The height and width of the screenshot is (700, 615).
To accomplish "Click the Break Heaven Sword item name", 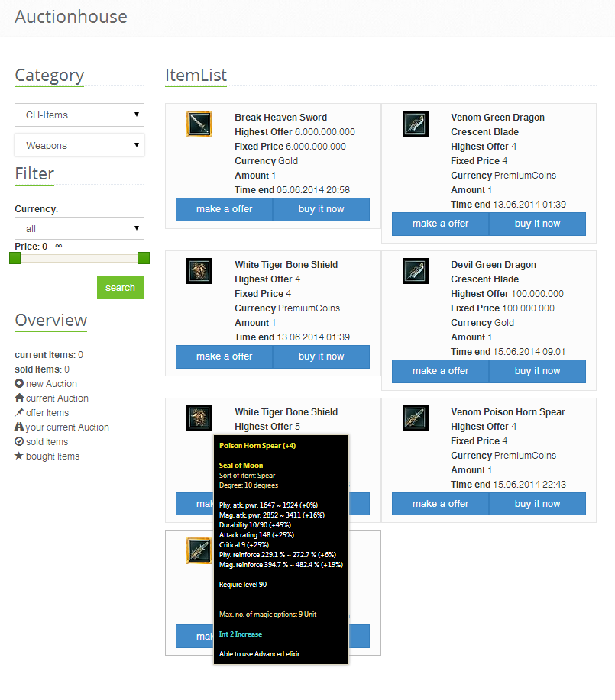I will pos(280,118).
